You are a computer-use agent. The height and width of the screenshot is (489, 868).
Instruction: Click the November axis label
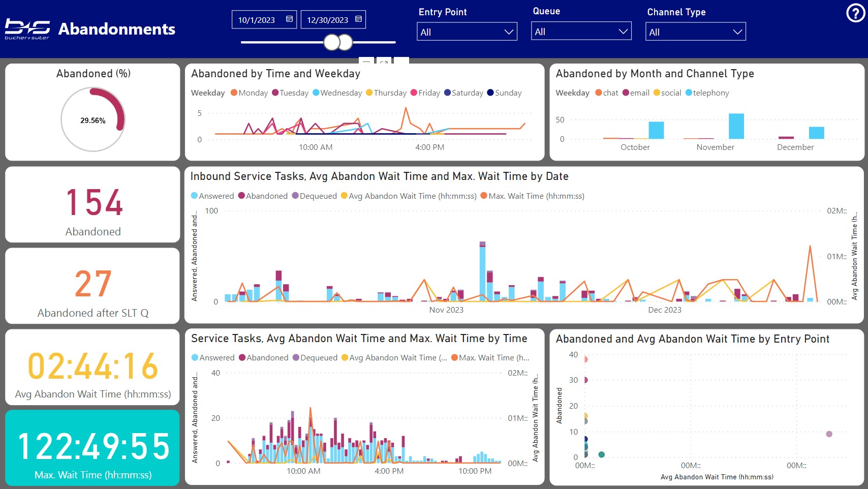pos(716,147)
